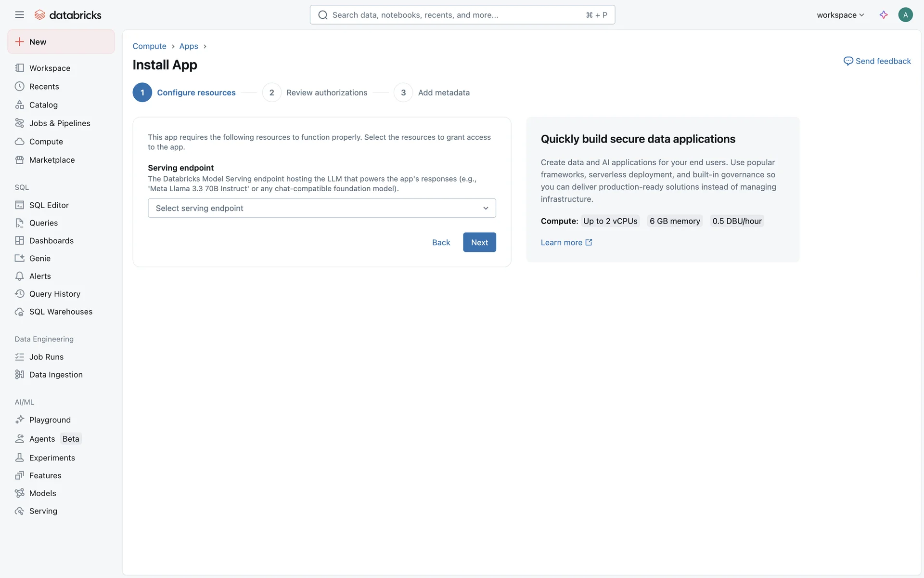Open the workspace switcher dropdown
This screenshot has width=924, height=578.
click(x=840, y=15)
